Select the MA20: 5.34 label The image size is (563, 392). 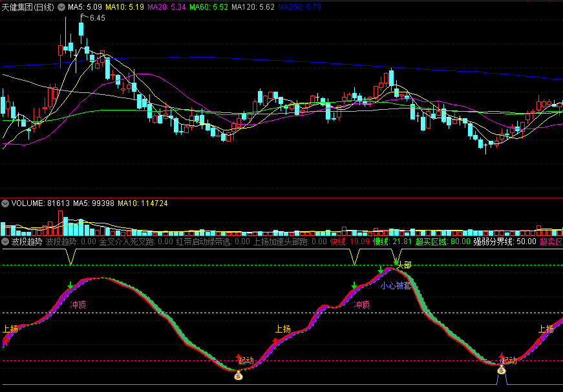167,7
